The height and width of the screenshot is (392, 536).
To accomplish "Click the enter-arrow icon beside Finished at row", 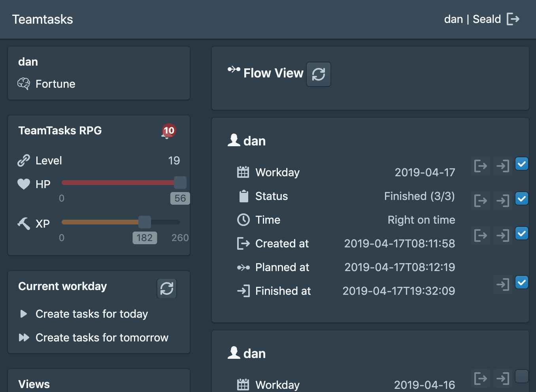I will pyautogui.click(x=503, y=284).
